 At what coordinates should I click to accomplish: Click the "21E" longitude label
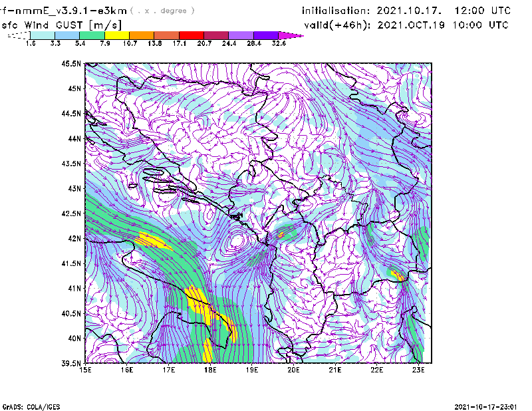[335, 370]
